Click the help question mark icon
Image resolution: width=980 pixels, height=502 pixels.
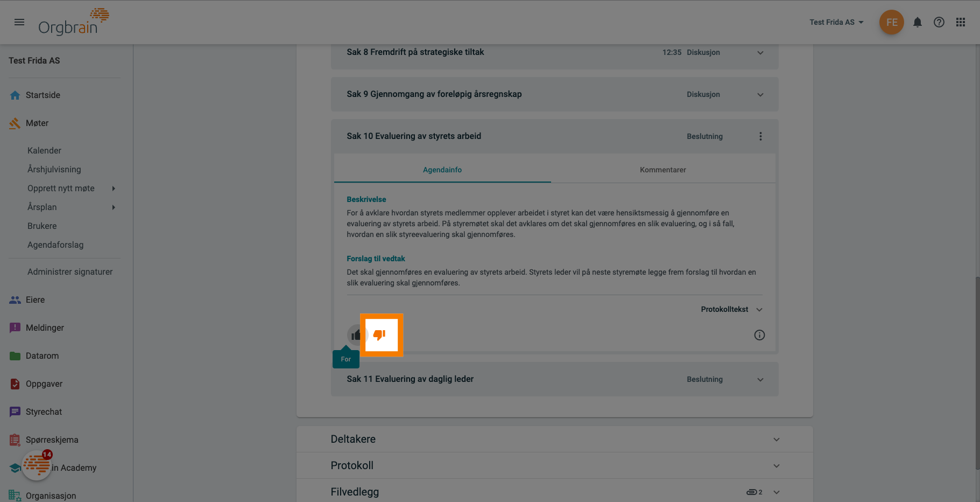click(939, 22)
